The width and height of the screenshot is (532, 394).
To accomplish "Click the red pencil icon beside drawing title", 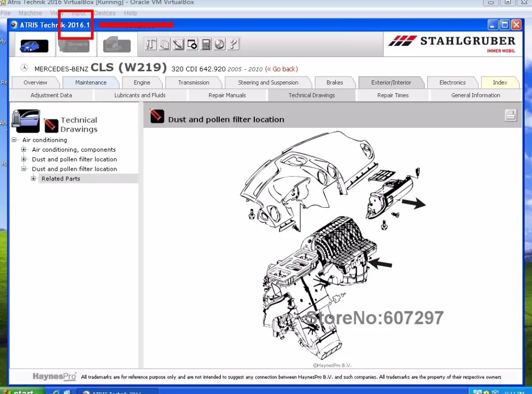I will [157, 116].
